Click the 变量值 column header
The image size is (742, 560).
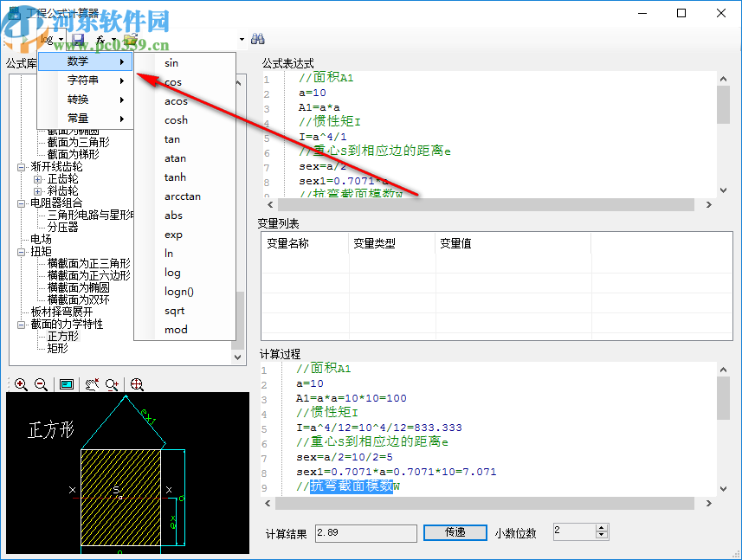tap(513, 243)
